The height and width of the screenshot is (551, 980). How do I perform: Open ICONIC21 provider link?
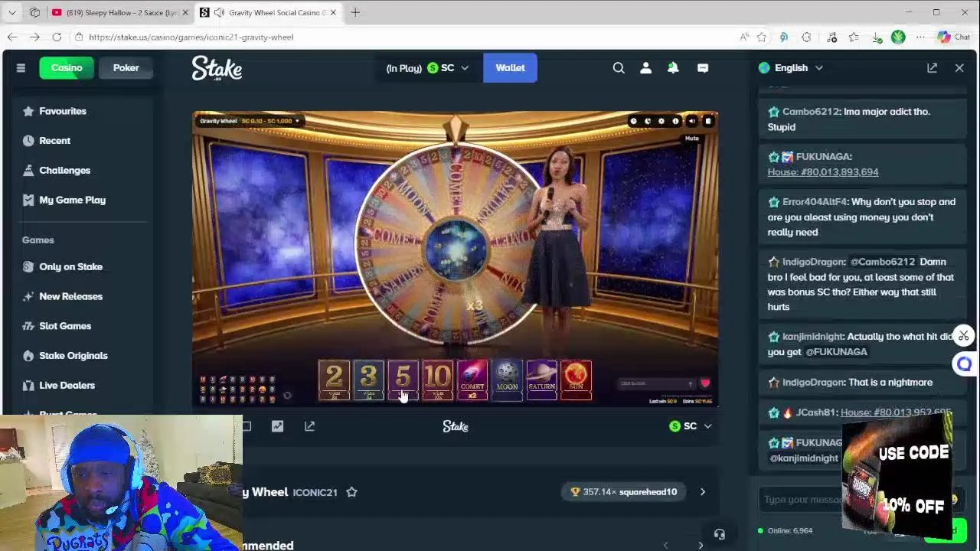point(315,493)
